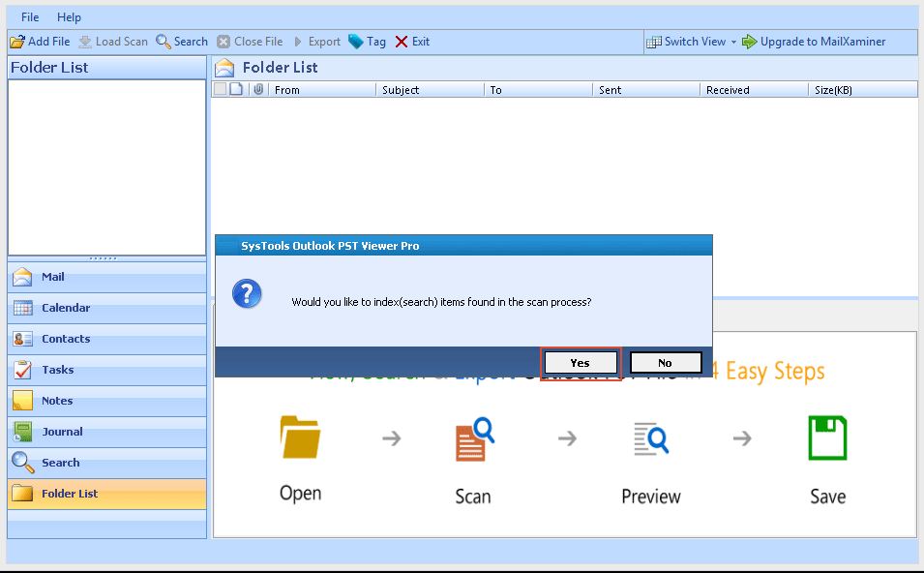Screen dimensions: 924x573
Task: Open the Calendar sidebar icon
Action: click(x=22, y=308)
